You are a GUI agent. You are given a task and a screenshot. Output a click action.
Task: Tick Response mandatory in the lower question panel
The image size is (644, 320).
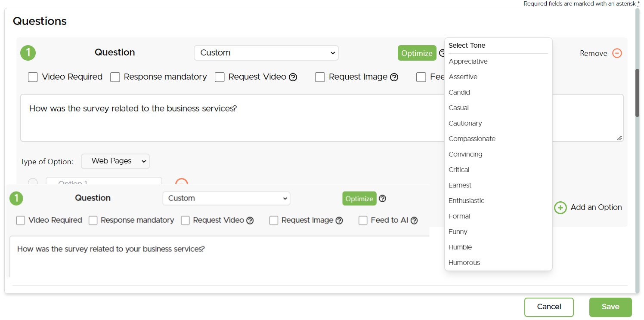coord(93,221)
